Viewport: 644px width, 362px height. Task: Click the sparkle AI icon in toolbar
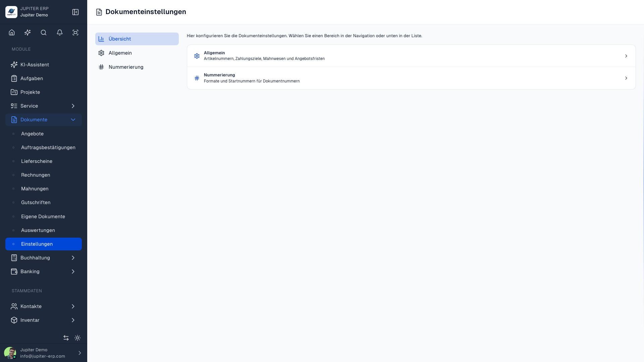pos(28,33)
